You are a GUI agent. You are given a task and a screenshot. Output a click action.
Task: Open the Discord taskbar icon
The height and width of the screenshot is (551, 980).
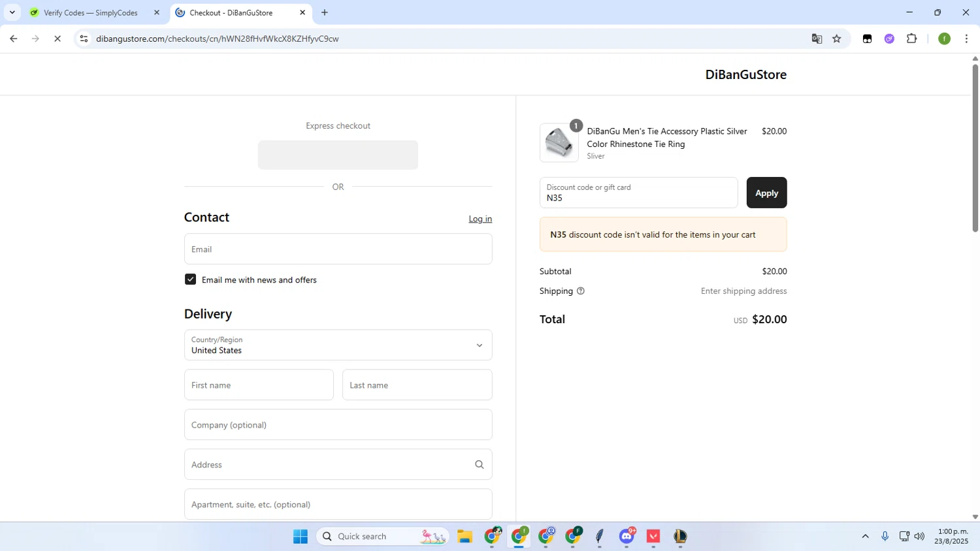point(627,537)
